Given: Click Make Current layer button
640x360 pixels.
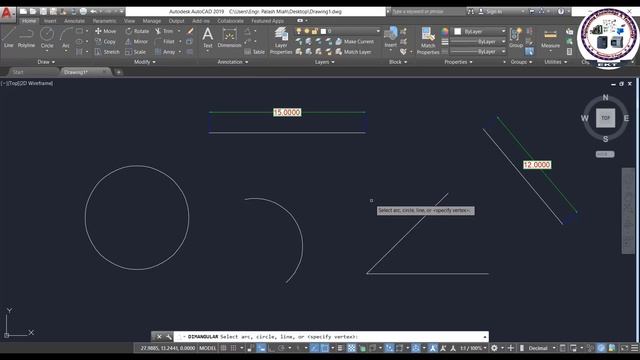Looking at the screenshot, I should tap(354, 42).
